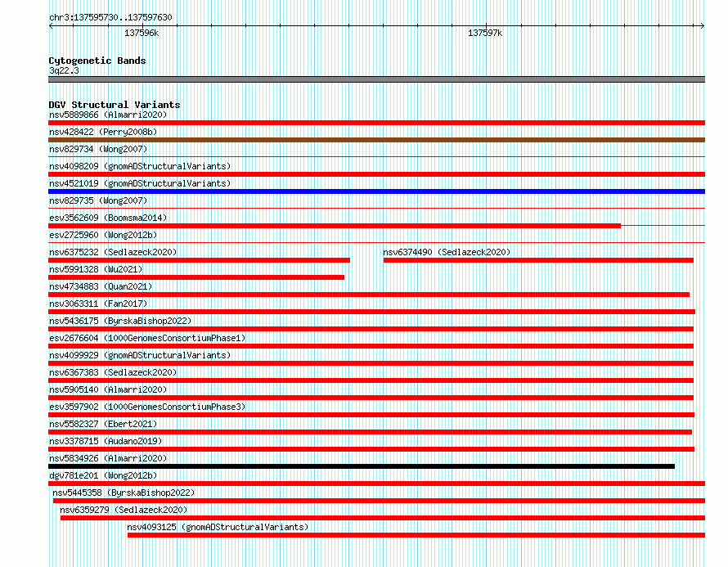Select nsv829734 (Wong2007) variant label
The image size is (728, 567).
click(x=98, y=149)
